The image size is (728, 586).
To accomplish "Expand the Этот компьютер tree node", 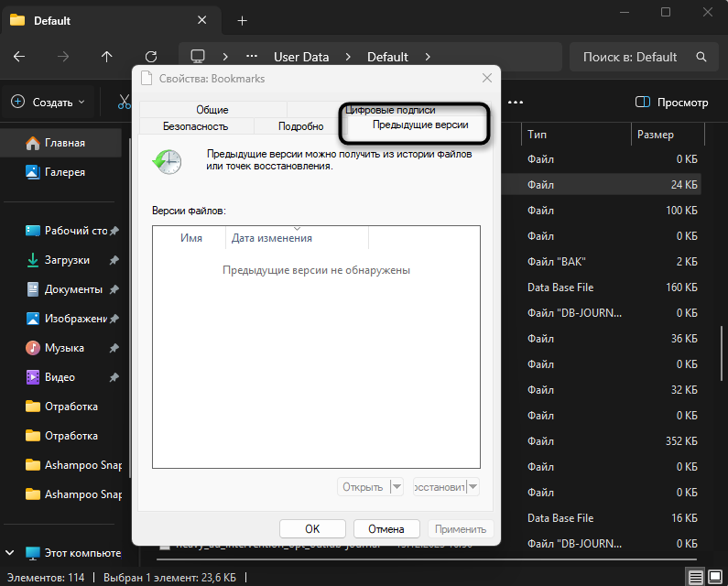I will click(x=11, y=553).
